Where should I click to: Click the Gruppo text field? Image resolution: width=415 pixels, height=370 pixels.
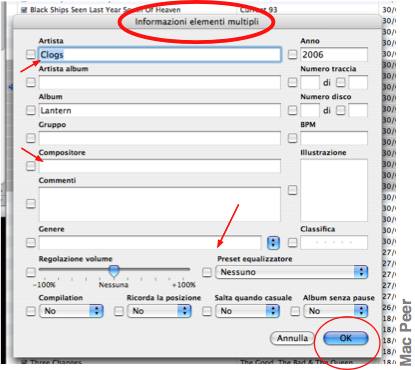pos(160,138)
